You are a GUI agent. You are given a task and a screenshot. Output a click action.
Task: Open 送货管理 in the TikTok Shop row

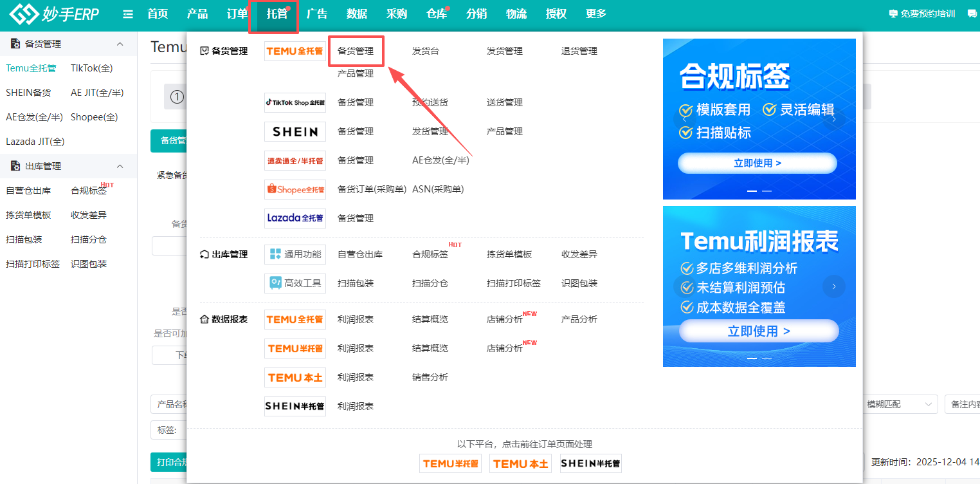[x=505, y=102]
